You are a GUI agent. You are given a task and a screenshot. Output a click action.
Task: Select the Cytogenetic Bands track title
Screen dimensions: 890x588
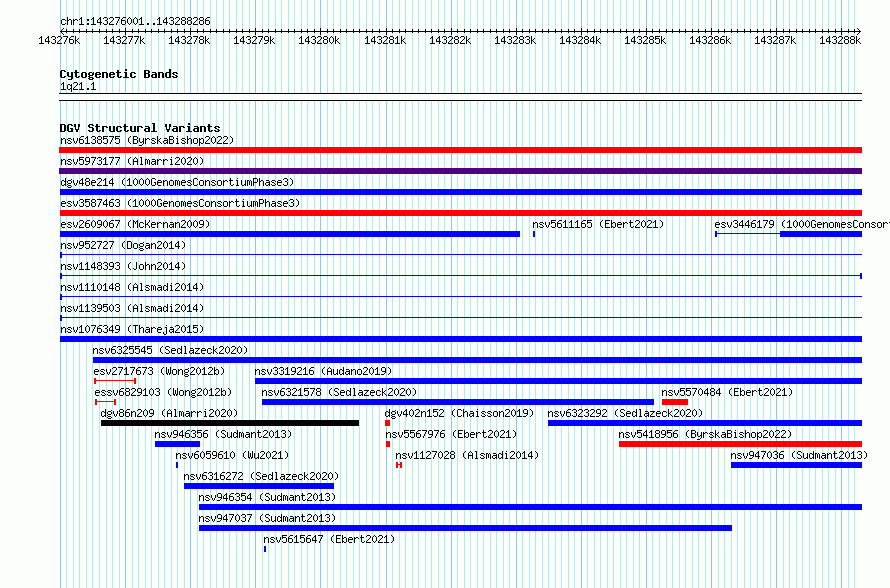119,74
